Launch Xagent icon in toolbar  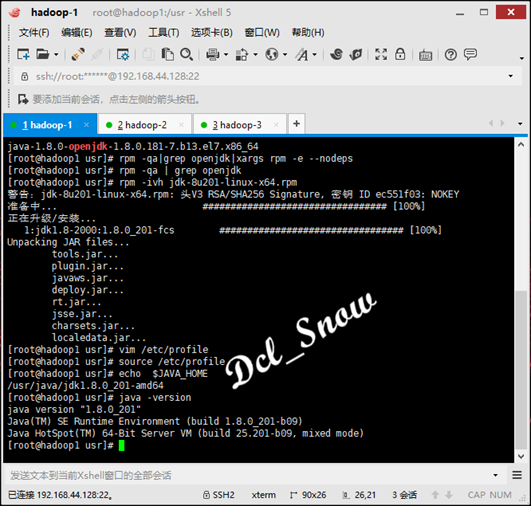point(356,54)
